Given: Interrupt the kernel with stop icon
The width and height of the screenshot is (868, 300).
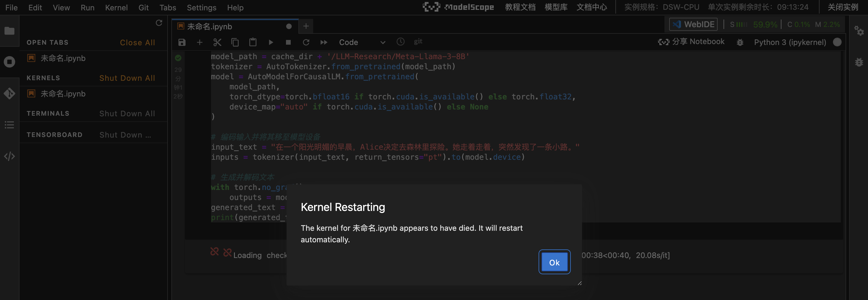Looking at the screenshot, I should 288,42.
